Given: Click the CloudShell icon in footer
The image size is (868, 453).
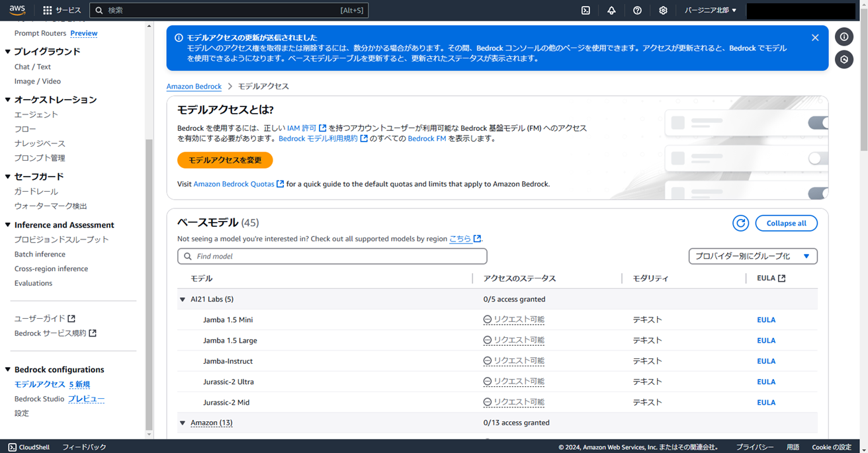Looking at the screenshot, I should click(x=12, y=447).
